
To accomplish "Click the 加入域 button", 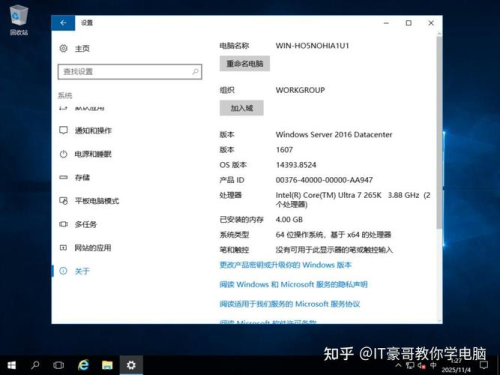I will 242,108.
